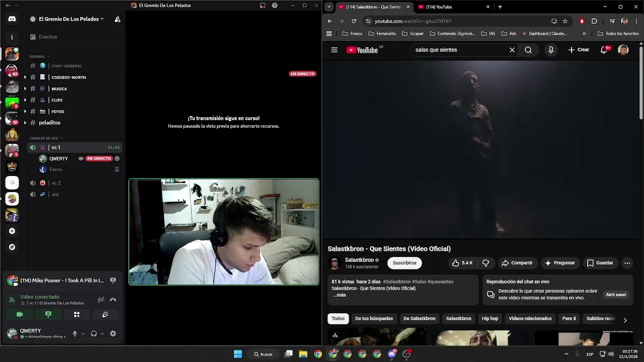Switch to Salastkbron - Que Sientes tab
The image size is (644, 362).
[374, 7]
